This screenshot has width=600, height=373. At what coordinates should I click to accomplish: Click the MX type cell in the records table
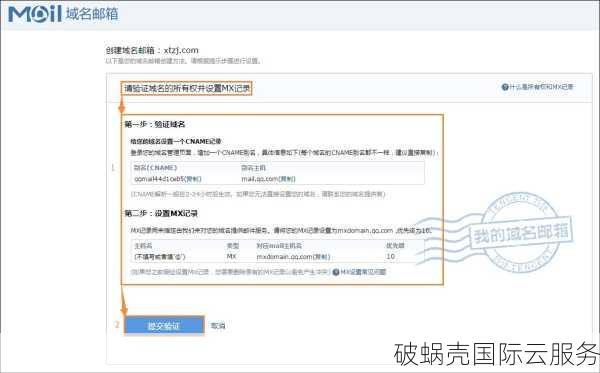(x=232, y=256)
